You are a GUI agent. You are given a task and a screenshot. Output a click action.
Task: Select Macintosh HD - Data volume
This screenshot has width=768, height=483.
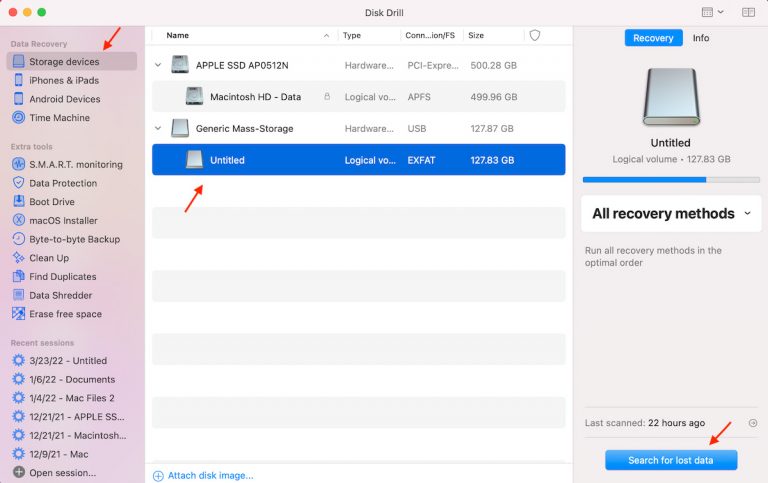[x=359, y=97]
